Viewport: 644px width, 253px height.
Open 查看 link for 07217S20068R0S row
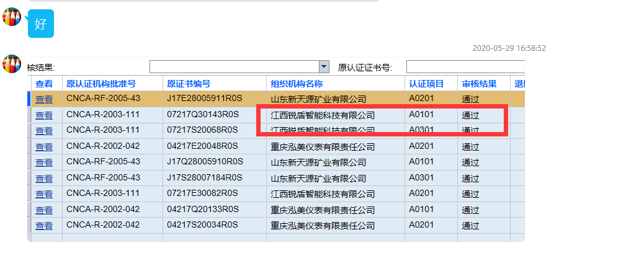pyautogui.click(x=44, y=131)
